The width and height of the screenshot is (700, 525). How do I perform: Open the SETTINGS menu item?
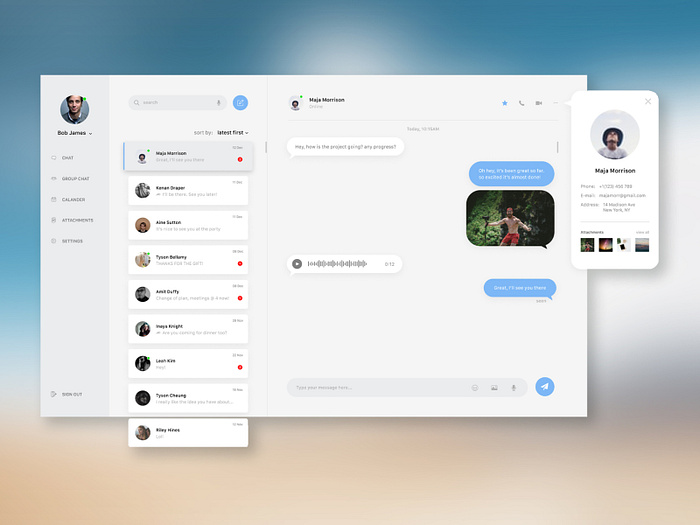coord(72,241)
